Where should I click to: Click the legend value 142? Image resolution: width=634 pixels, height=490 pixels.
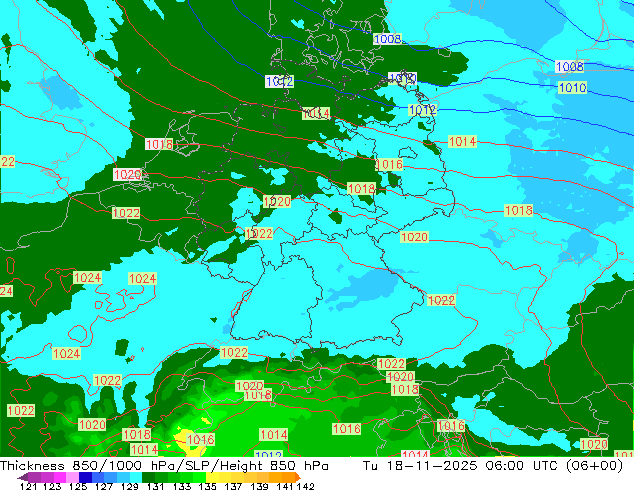pos(306,486)
